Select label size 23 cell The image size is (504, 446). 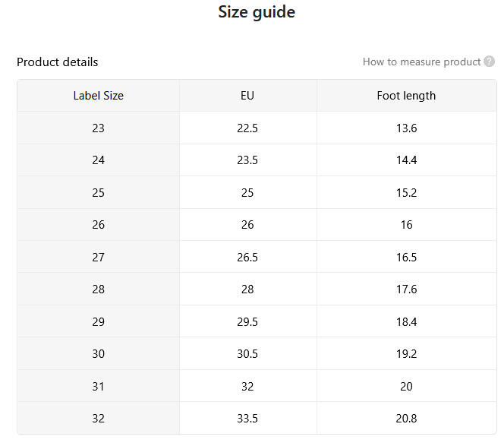point(99,128)
